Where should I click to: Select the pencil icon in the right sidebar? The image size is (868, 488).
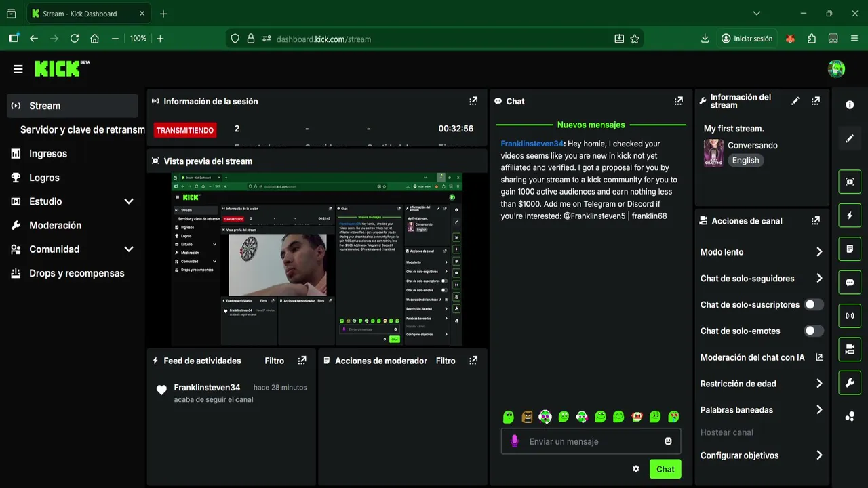pyautogui.click(x=850, y=138)
